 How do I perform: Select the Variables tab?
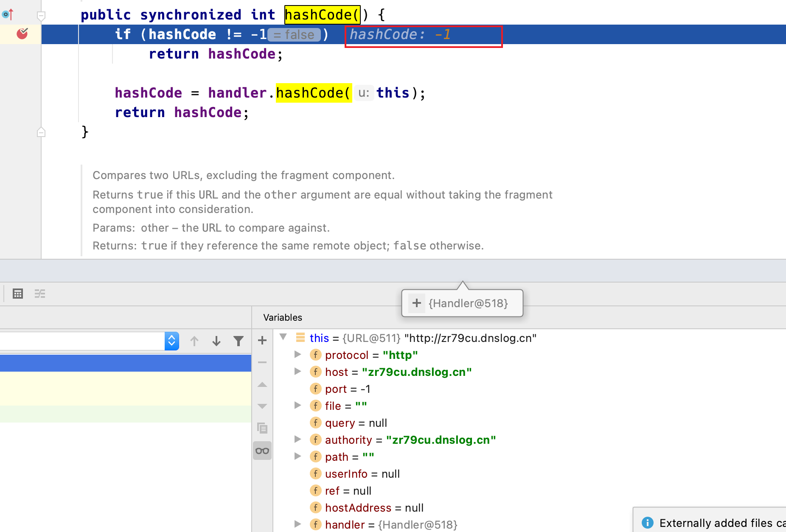[283, 318]
